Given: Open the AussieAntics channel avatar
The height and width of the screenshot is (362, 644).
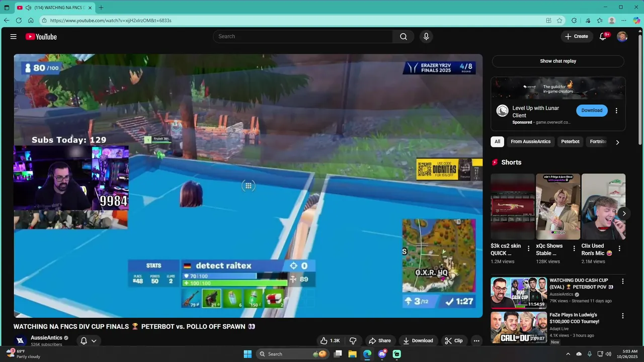Looking at the screenshot, I should (x=21, y=341).
